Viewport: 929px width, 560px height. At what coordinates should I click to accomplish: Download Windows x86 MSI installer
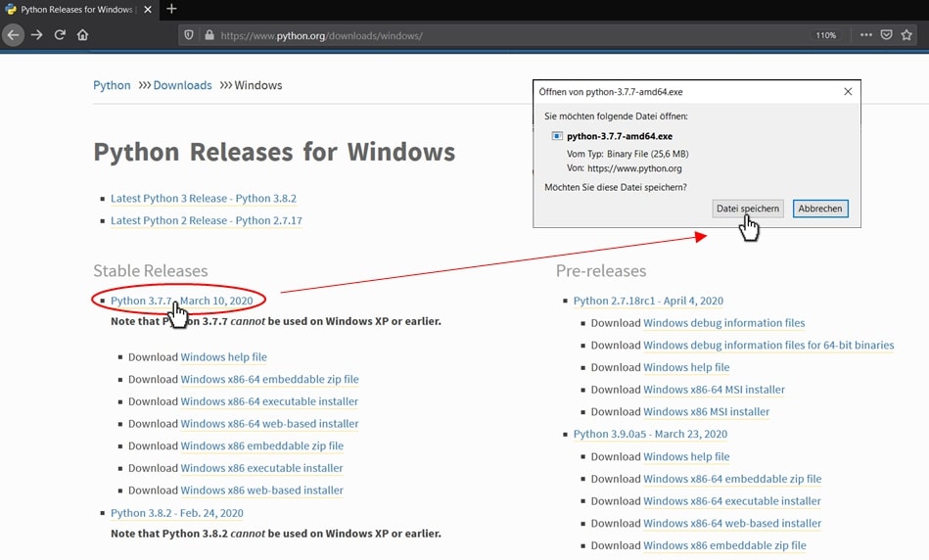(706, 412)
